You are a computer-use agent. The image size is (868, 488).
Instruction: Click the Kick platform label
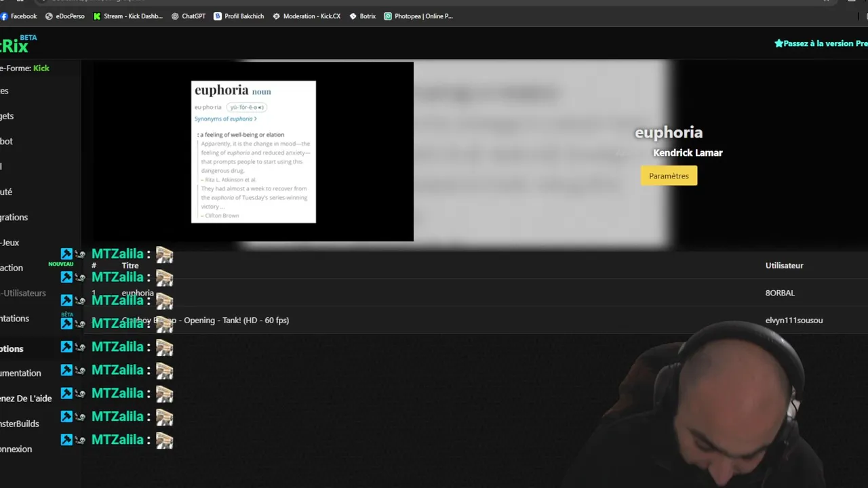41,68
